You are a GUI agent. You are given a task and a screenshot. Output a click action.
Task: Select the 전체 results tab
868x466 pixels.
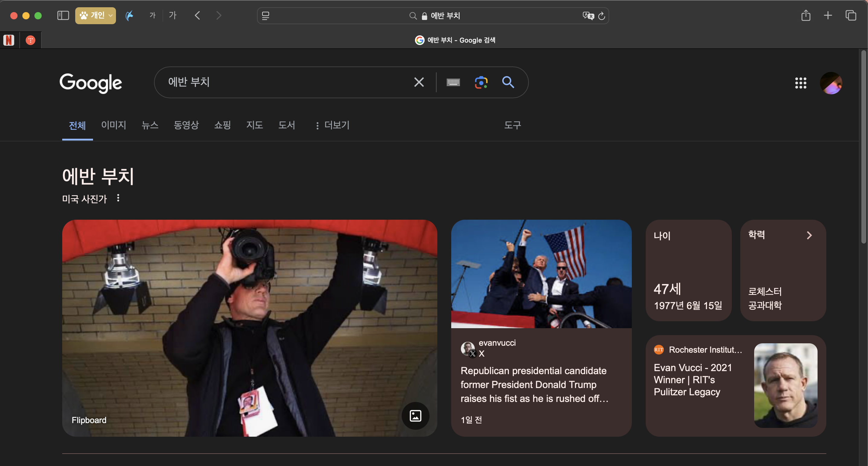[77, 125]
